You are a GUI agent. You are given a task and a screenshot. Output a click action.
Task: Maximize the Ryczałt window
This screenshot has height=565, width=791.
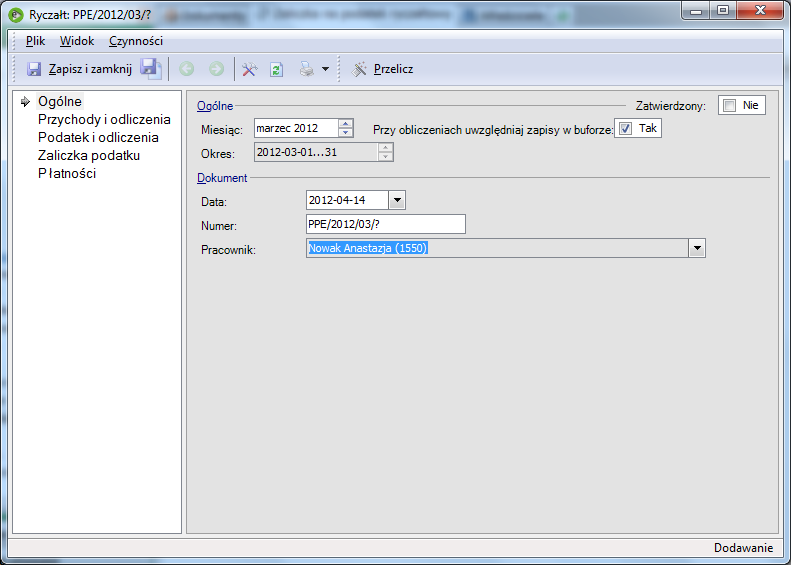[723, 11]
